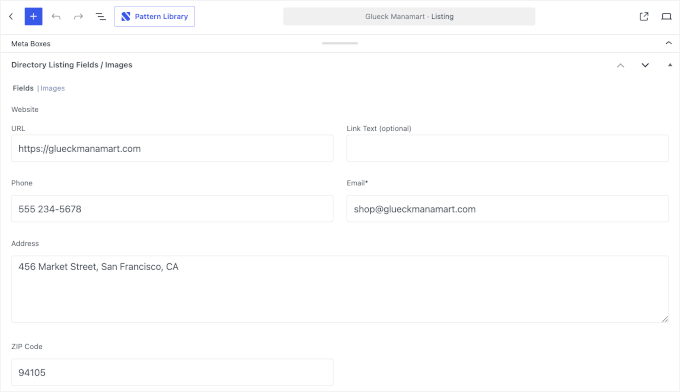Click the ZIP Code field label
The image size is (680, 392).
(x=27, y=346)
